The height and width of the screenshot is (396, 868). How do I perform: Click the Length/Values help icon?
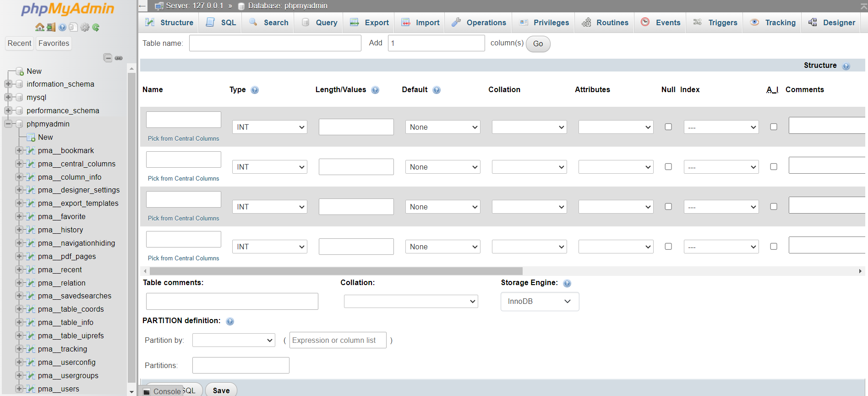click(375, 90)
